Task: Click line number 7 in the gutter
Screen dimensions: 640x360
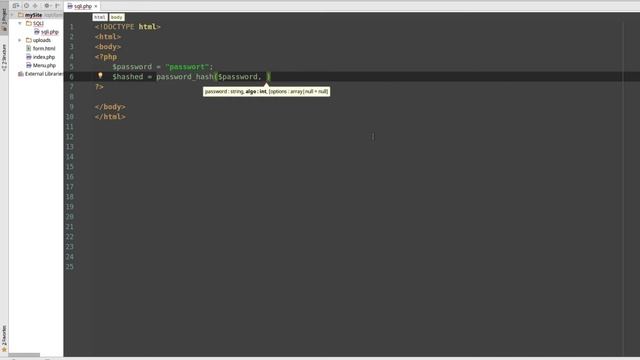Action: pos(71,87)
